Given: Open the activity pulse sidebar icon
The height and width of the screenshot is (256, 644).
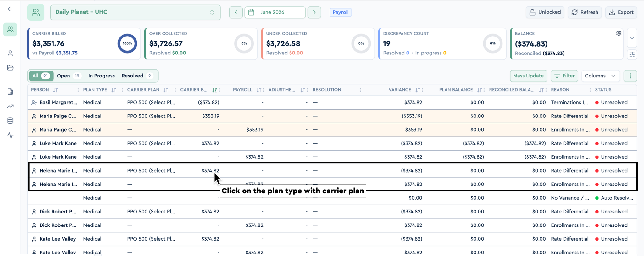Looking at the screenshot, I should [x=10, y=135].
